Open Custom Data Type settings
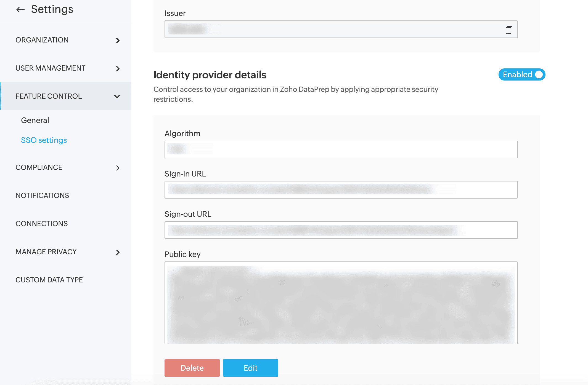 pyautogui.click(x=49, y=280)
